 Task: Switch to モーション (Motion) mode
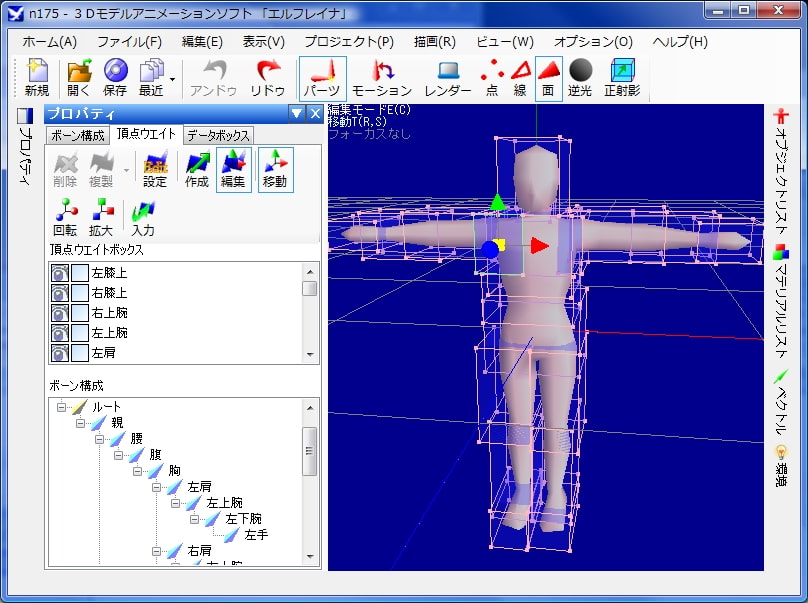click(382, 78)
